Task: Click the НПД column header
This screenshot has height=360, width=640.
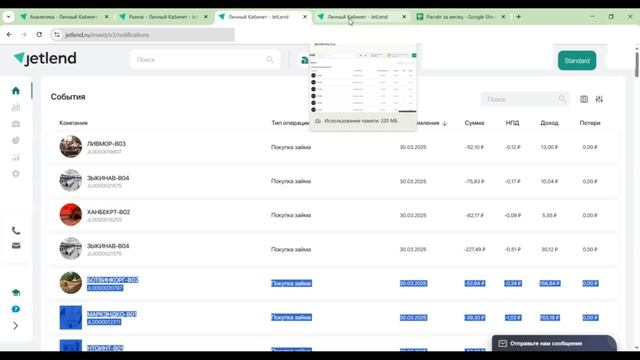Action: pos(513,123)
